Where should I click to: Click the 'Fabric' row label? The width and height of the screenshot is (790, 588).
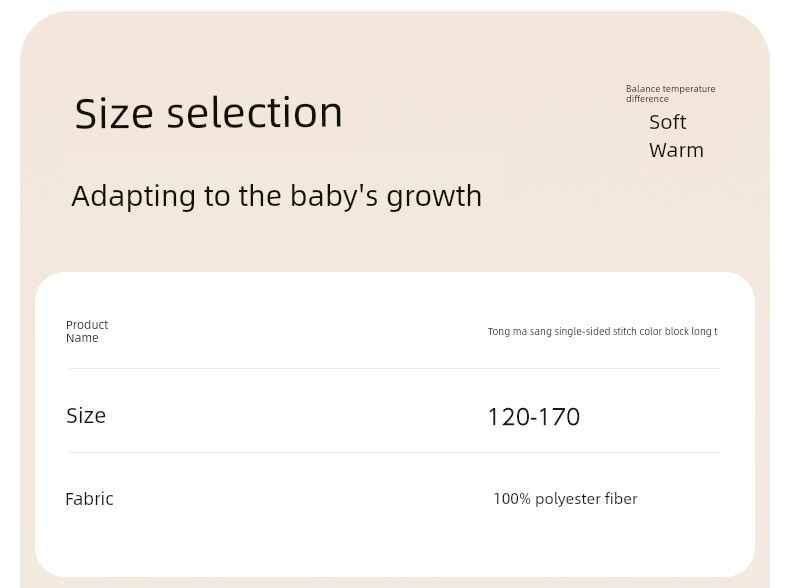(89, 499)
